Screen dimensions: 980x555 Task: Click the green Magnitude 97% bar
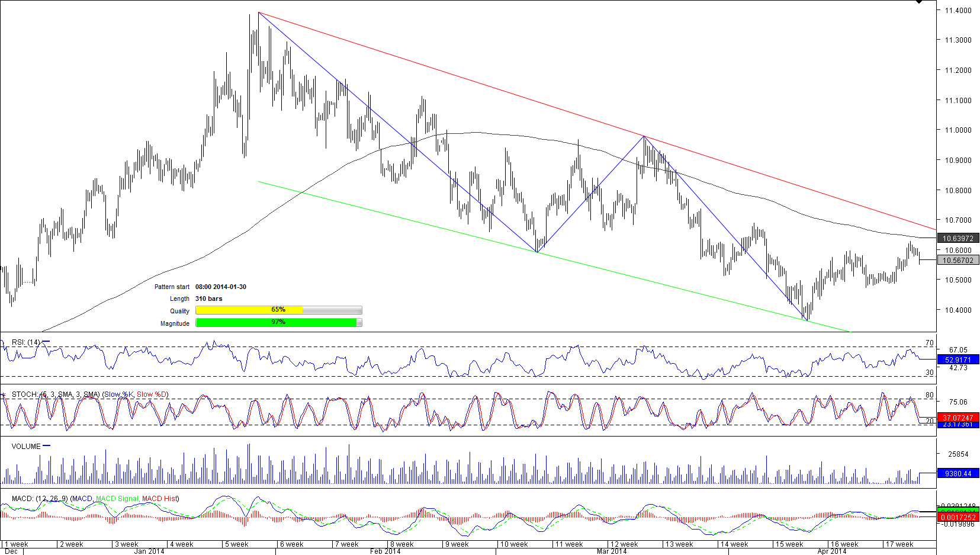(x=276, y=322)
